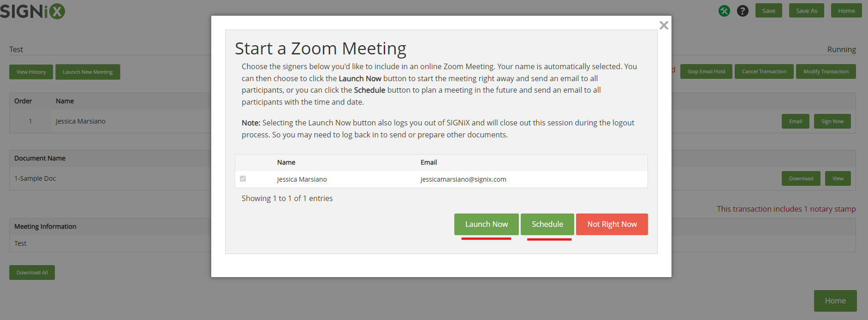Choose Not Right Now
868x320 pixels.
coord(612,224)
